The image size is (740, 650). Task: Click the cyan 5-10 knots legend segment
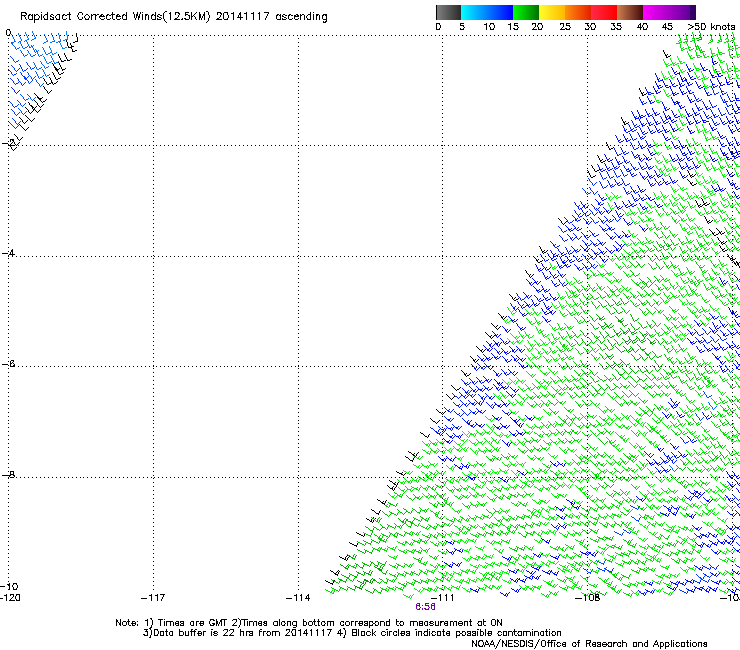point(474,12)
